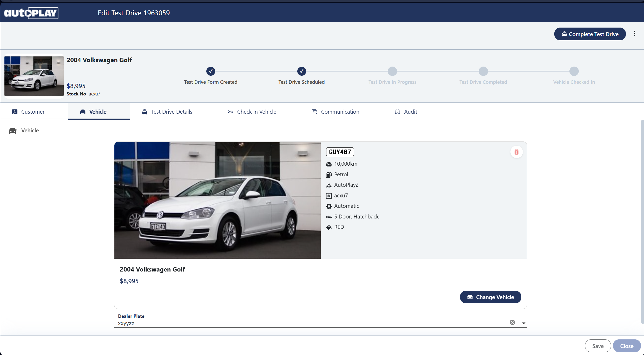The height and width of the screenshot is (355, 644).
Task: Expand the Dealer Plate dropdown arrow
Action: tap(523, 323)
